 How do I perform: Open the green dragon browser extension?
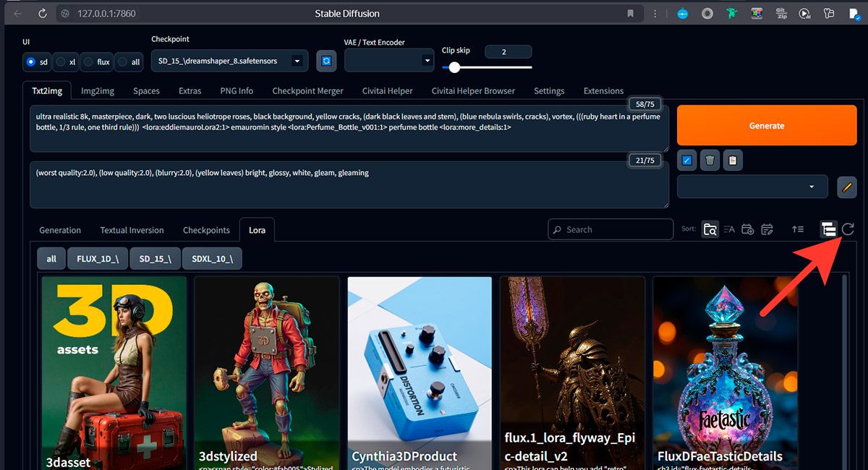tap(732, 14)
